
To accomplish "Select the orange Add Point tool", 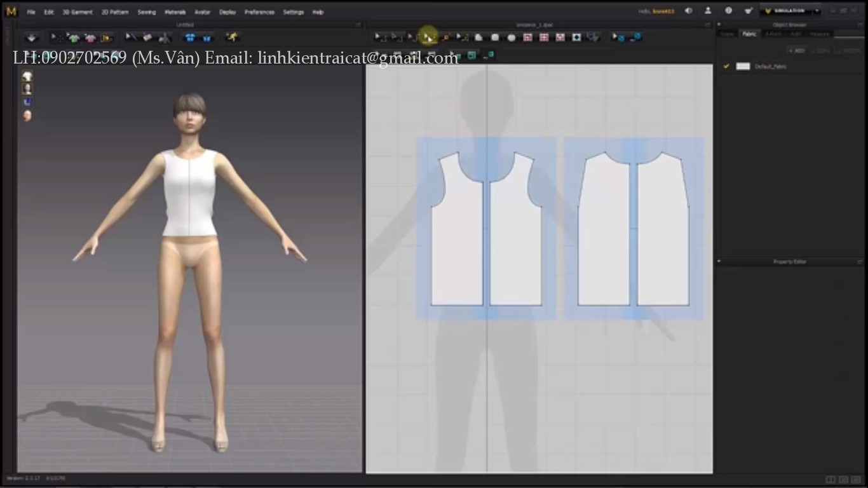I will pos(446,37).
